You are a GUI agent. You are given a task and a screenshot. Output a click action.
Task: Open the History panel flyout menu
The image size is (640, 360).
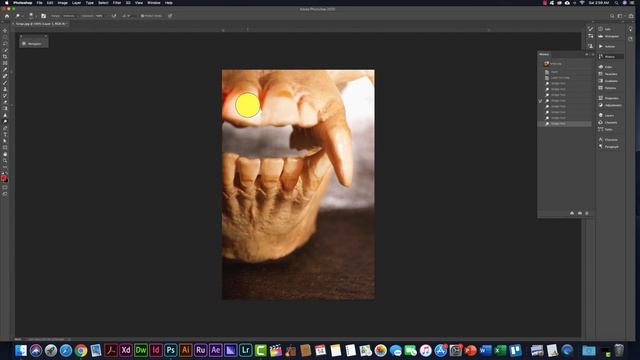tap(593, 54)
